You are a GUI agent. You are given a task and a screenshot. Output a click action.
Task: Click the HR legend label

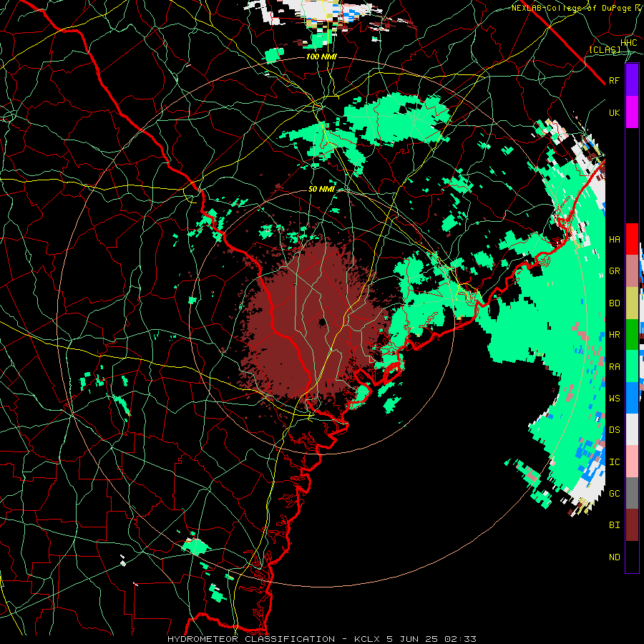(x=615, y=335)
